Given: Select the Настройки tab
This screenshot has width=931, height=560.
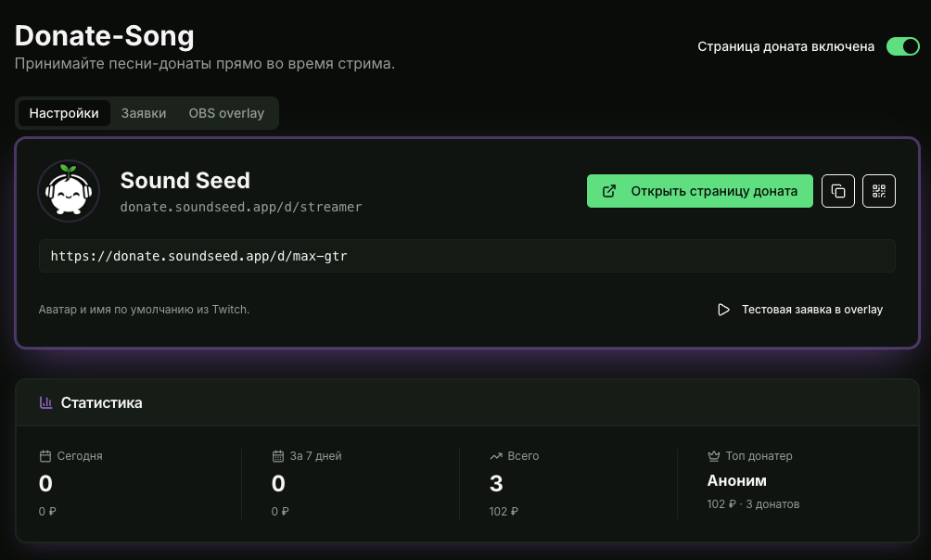Looking at the screenshot, I should point(64,113).
